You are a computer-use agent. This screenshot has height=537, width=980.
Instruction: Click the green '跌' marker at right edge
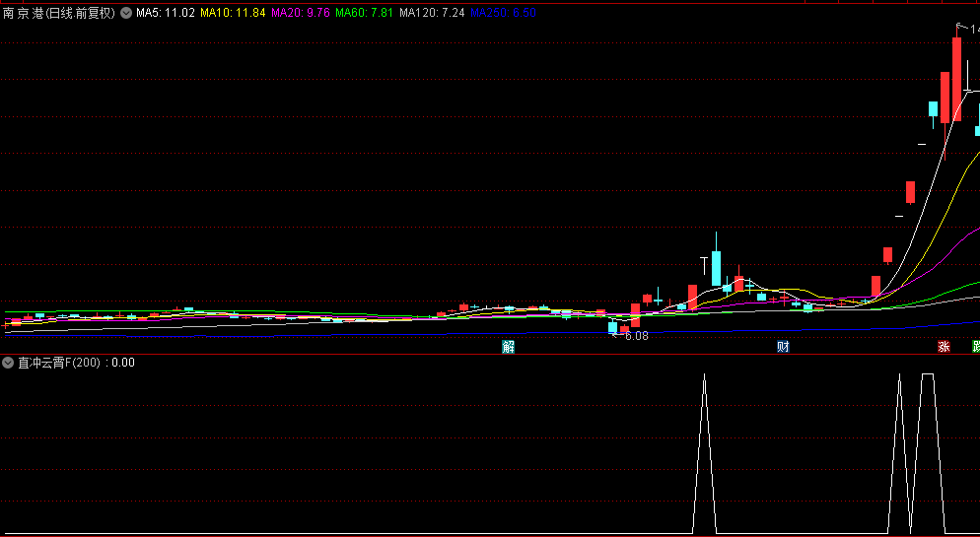pyautogui.click(x=975, y=347)
